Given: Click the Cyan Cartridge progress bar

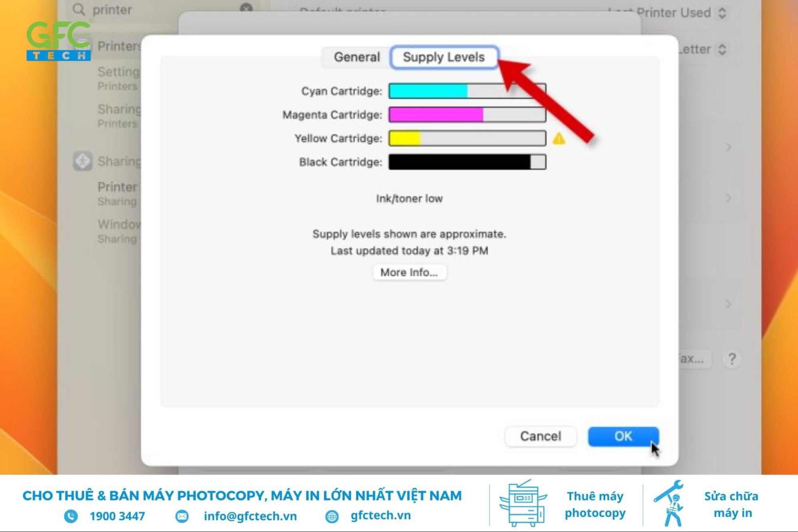Looking at the screenshot, I should click(x=467, y=90).
